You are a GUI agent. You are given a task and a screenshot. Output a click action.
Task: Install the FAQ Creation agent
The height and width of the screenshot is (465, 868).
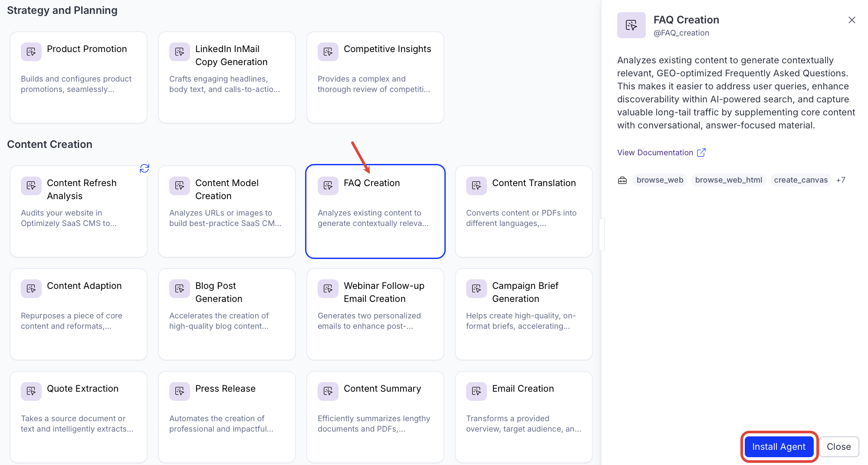click(x=779, y=447)
